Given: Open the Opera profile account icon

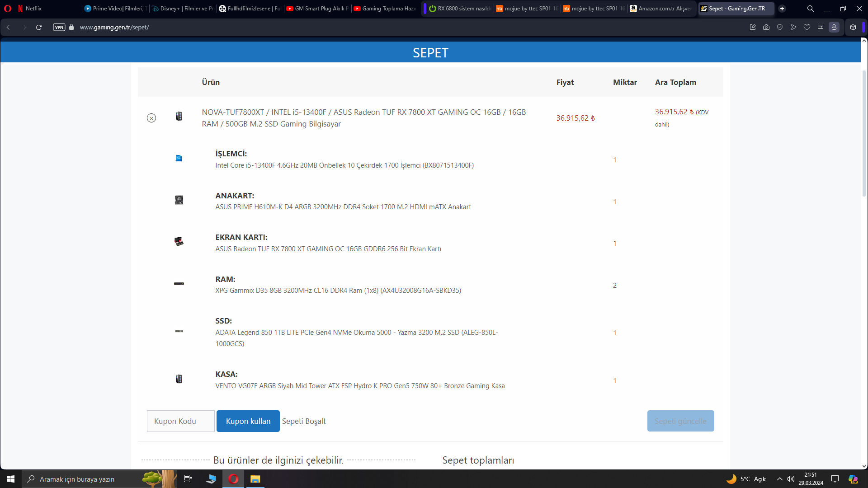Looking at the screenshot, I should (x=834, y=27).
